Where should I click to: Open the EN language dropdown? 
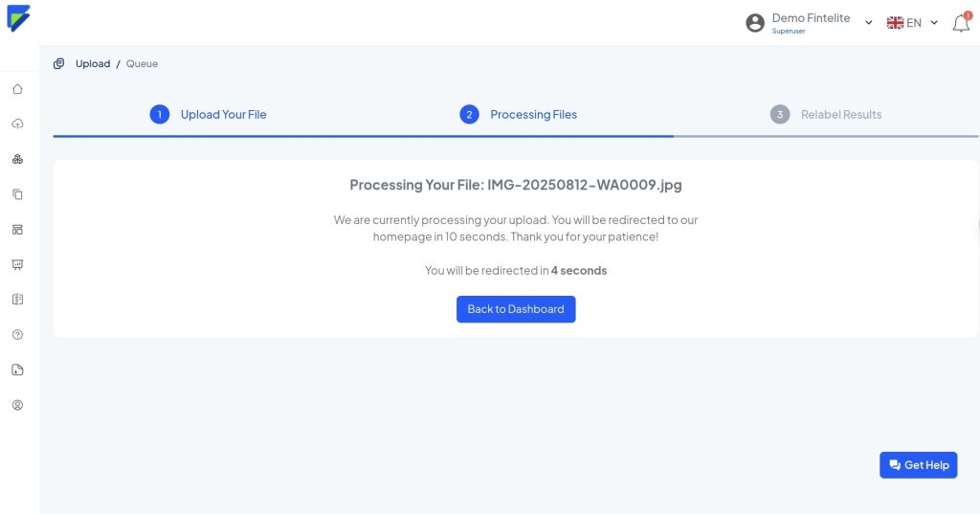[912, 23]
